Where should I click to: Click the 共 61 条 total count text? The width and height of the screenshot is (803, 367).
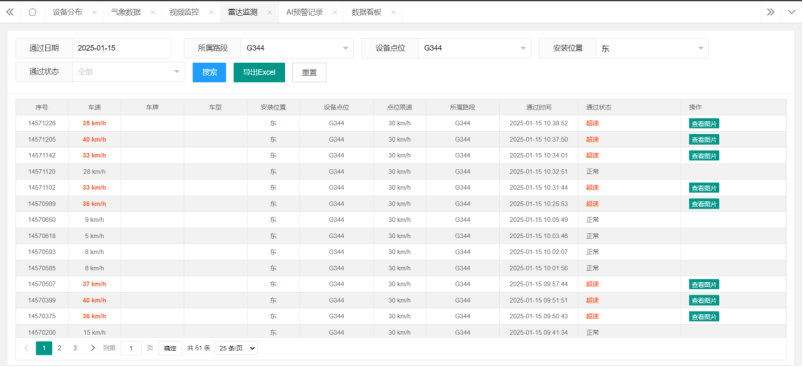199,348
